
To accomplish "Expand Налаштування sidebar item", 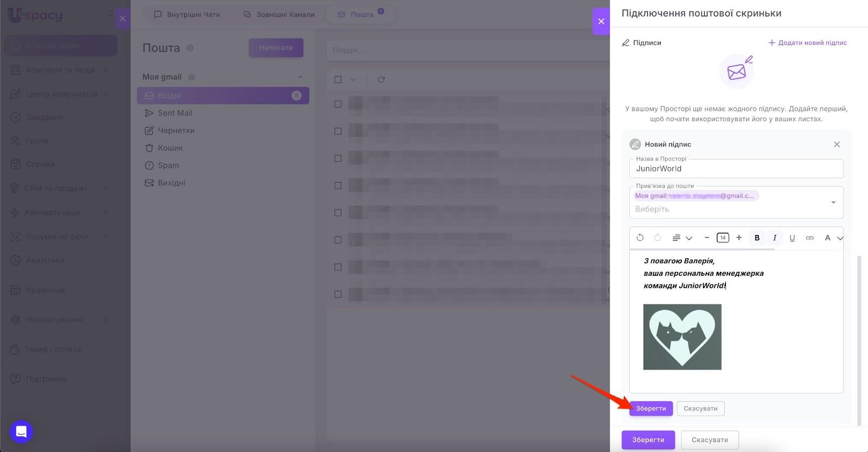I will click(61, 320).
